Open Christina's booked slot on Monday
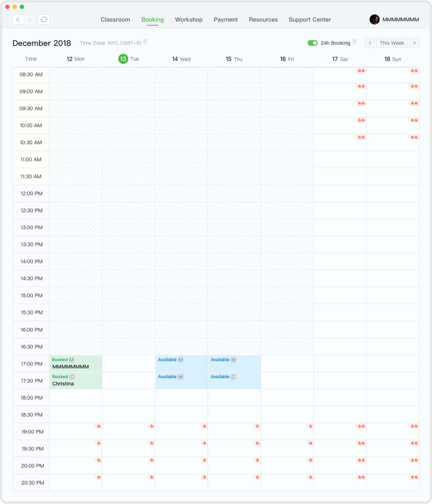This screenshot has height=504, width=432. pyautogui.click(x=76, y=380)
